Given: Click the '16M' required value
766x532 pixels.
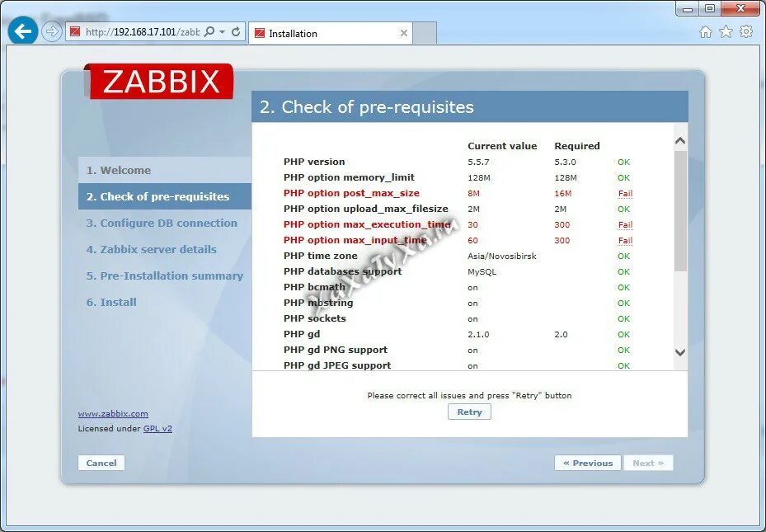Looking at the screenshot, I should coord(563,194).
